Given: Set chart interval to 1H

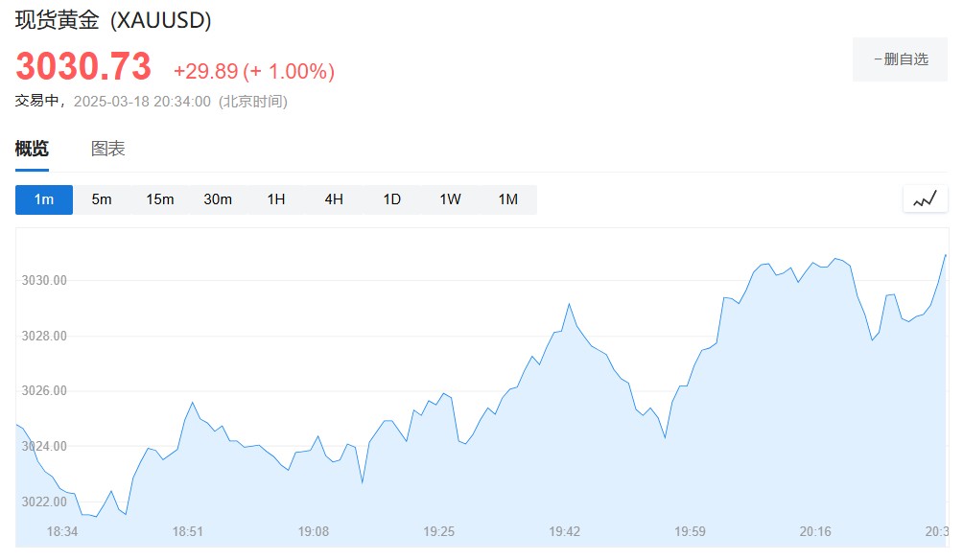Looking at the screenshot, I should 276,199.
